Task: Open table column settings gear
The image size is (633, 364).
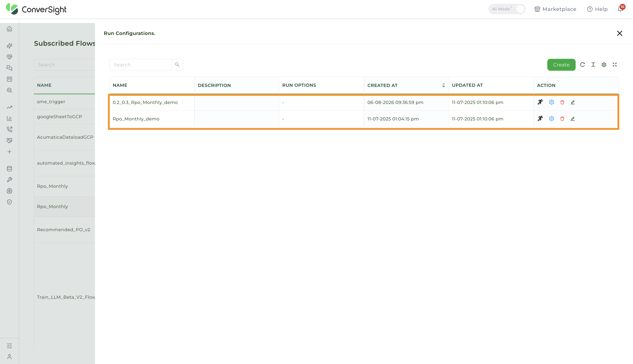Action: (x=604, y=65)
